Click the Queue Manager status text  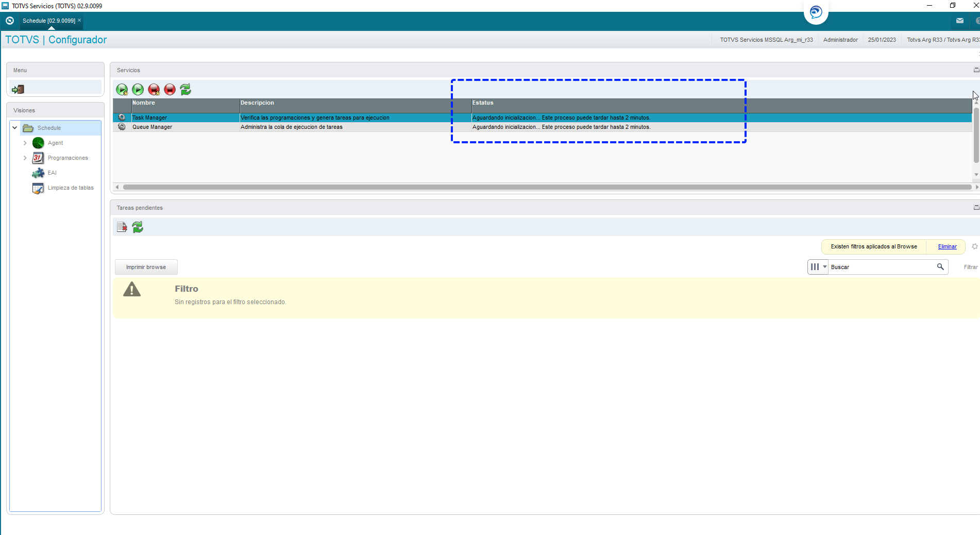tap(561, 127)
